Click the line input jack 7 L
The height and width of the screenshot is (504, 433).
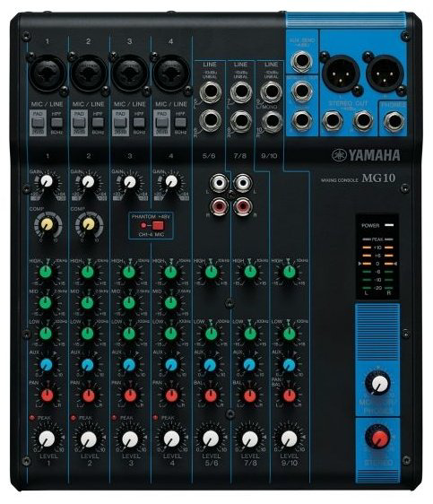(241, 91)
